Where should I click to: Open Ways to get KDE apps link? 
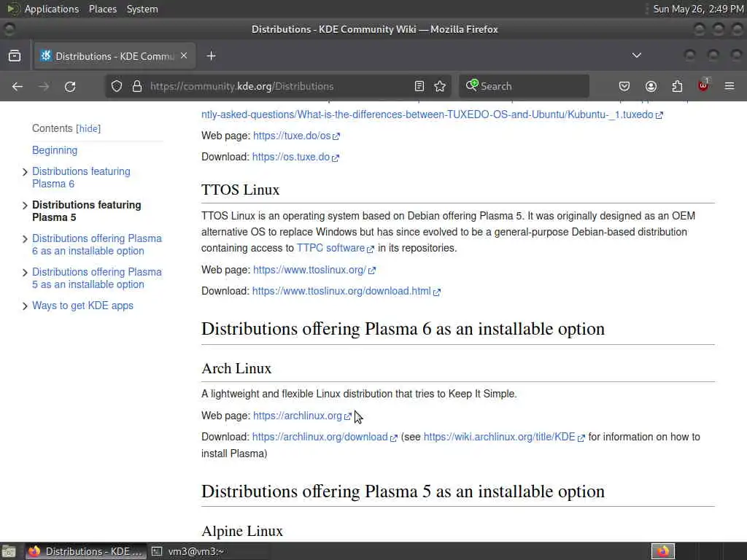82,306
